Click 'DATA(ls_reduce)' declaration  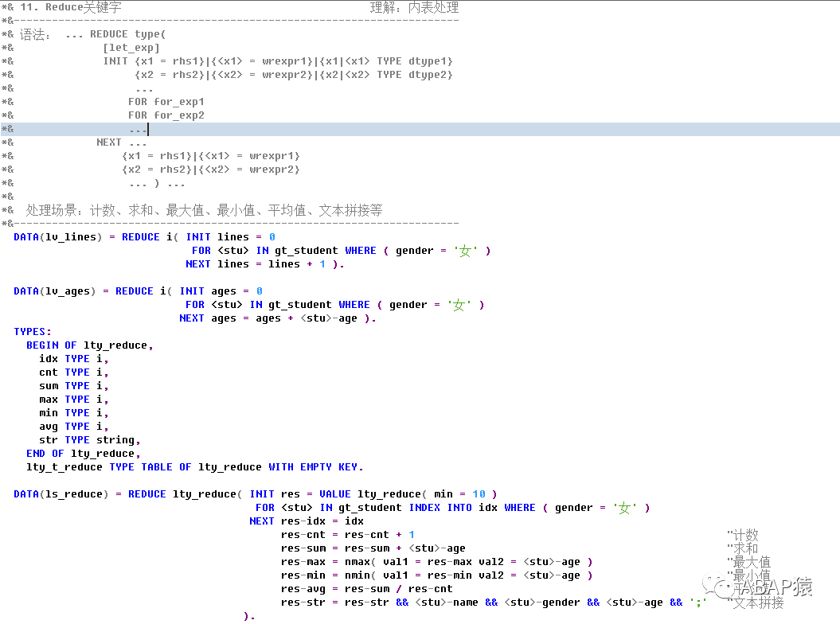click(x=61, y=493)
